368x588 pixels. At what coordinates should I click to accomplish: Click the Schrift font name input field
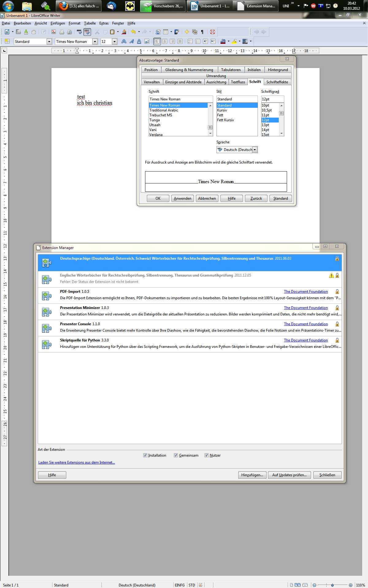click(x=181, y=99)
